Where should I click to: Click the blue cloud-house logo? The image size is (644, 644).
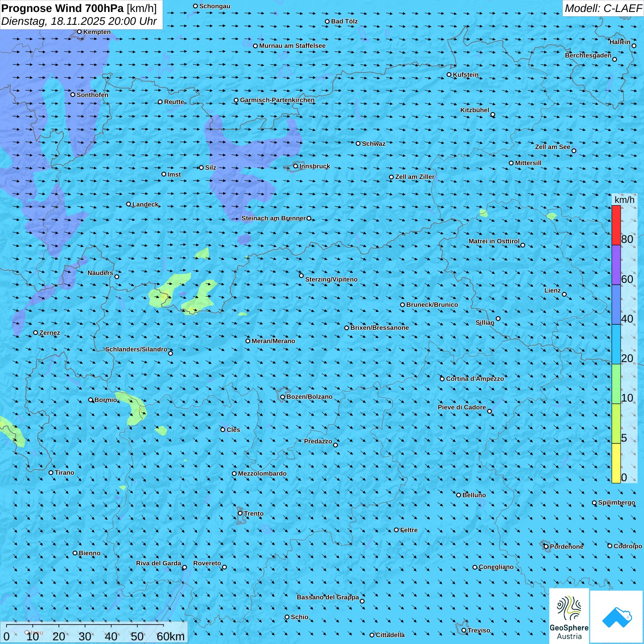coord(616,617)
